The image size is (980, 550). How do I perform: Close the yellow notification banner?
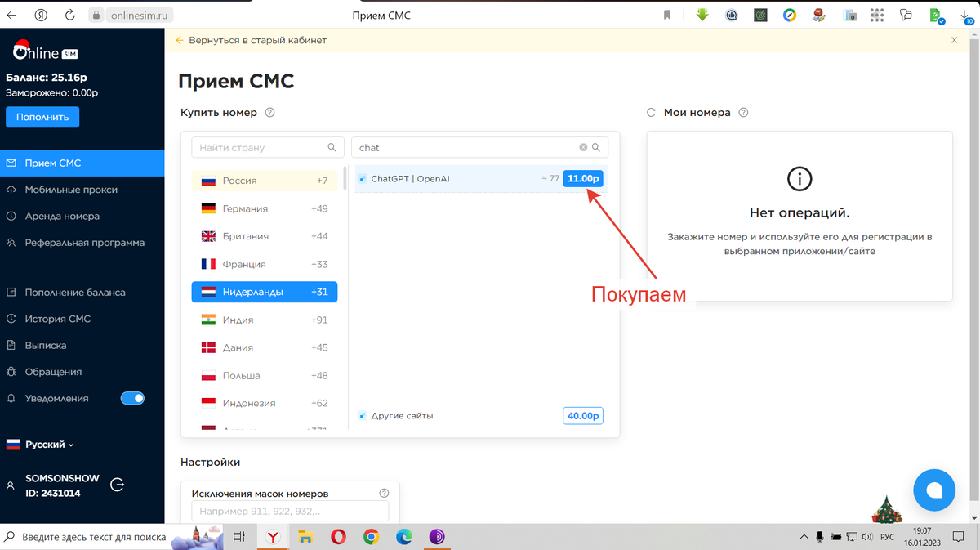point(954,40)
